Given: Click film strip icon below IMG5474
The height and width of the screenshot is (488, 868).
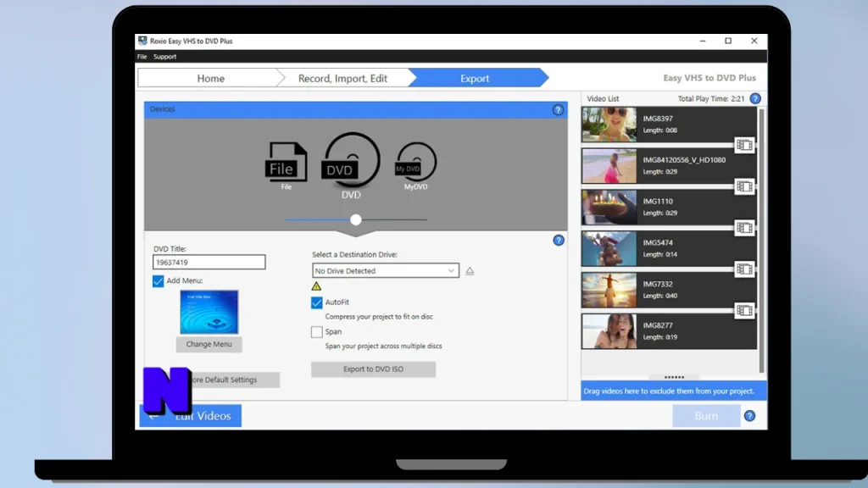Looking at the screenshot, I should (x=744, y=269).
